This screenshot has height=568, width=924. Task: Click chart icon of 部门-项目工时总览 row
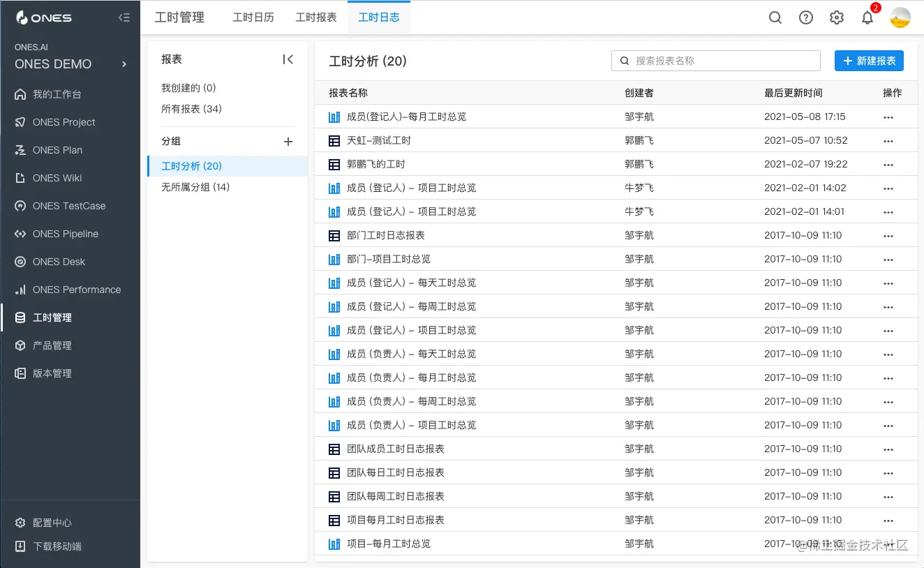[334, 259]
